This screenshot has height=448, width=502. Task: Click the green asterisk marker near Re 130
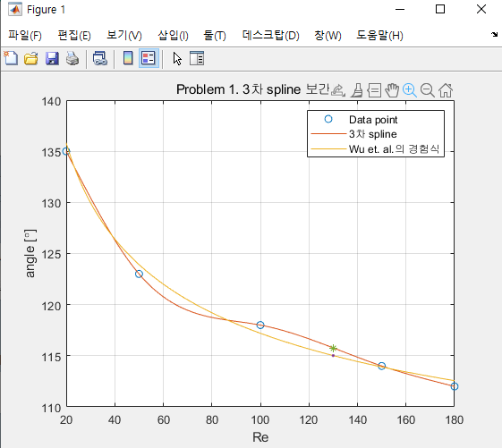(x=333, y=348)
